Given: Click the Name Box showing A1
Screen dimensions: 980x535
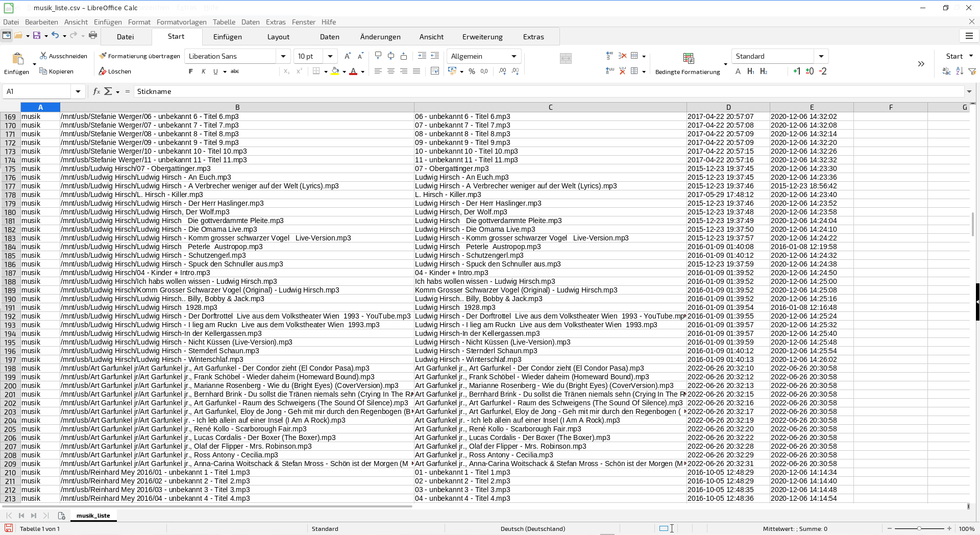Looking at the screenshot, I should click(37, 91).
